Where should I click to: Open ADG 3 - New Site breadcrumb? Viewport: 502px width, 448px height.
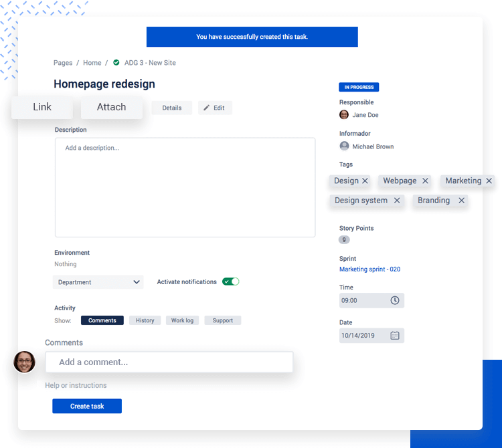150,63
